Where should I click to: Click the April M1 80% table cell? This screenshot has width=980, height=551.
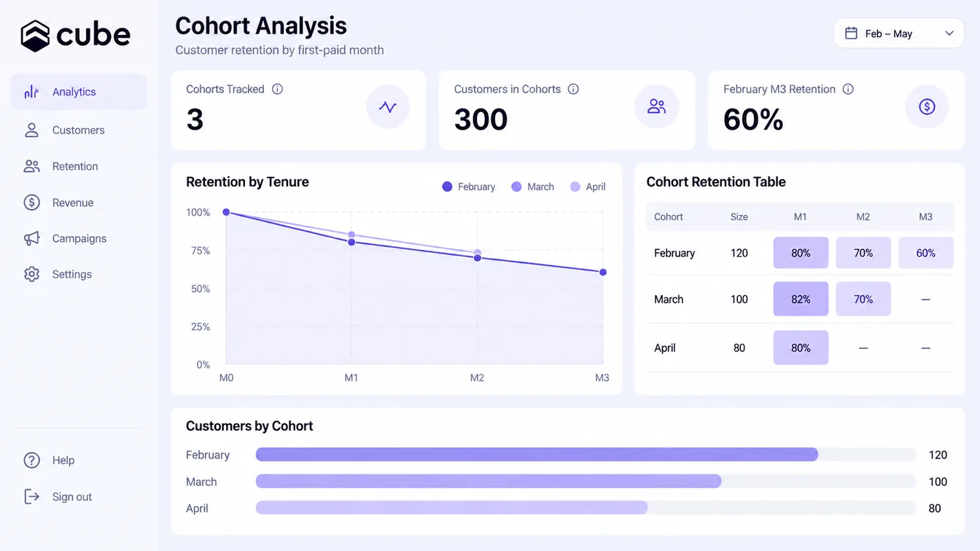(801, 348)
